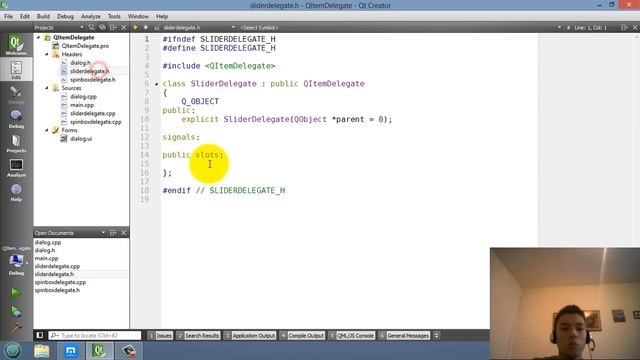The image size is (640, 360).
Task: Collapse the QItemDelegate project node
Action: pos(39,37)
